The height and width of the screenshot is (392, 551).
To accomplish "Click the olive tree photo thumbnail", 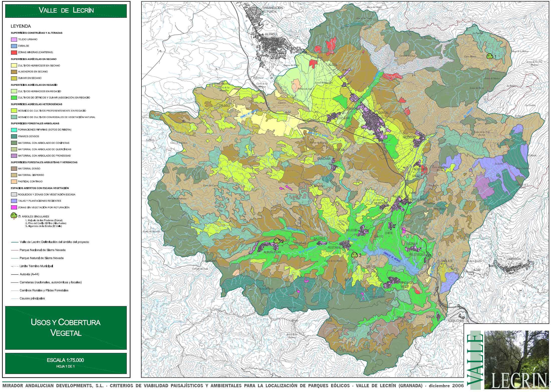I will click(517, 359).
